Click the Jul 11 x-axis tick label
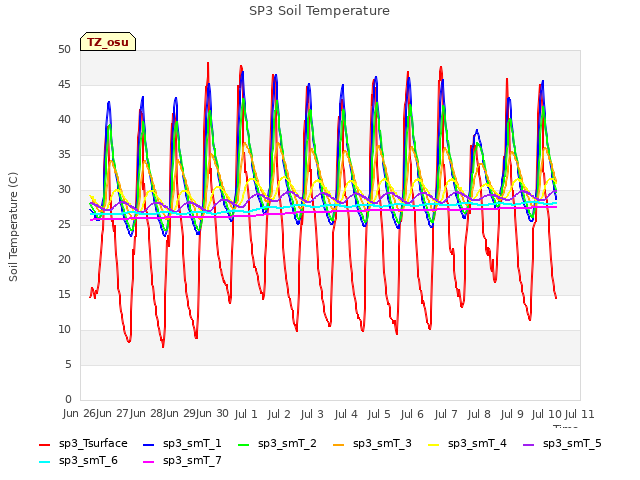 coord(579,414)
